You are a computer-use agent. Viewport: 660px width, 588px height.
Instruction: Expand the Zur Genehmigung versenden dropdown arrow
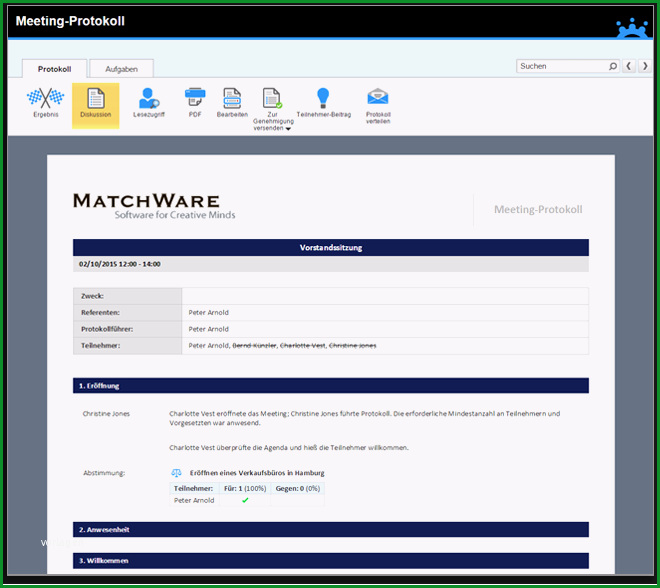pos(288,129)
